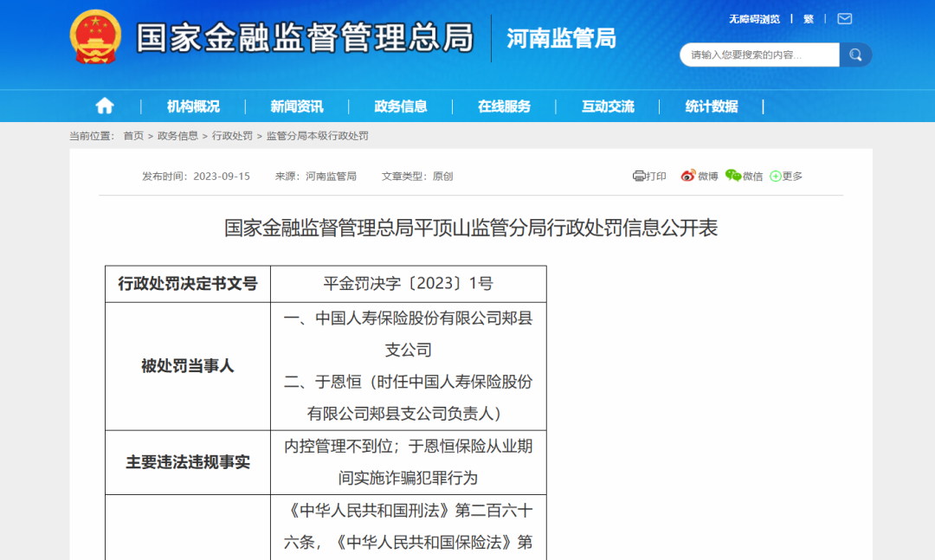Switch to traditional Chinese 繁 link

pyautogui.click(x=809, y=19)
